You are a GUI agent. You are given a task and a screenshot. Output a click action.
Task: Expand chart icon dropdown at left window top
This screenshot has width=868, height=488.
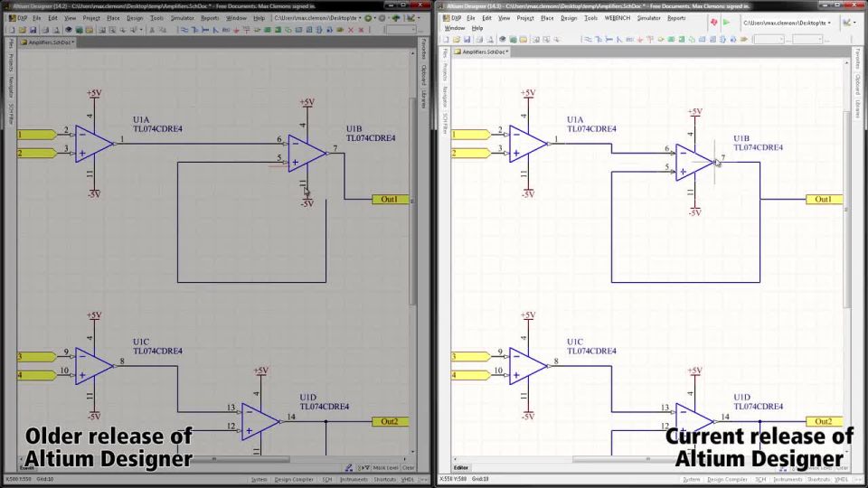418,18
